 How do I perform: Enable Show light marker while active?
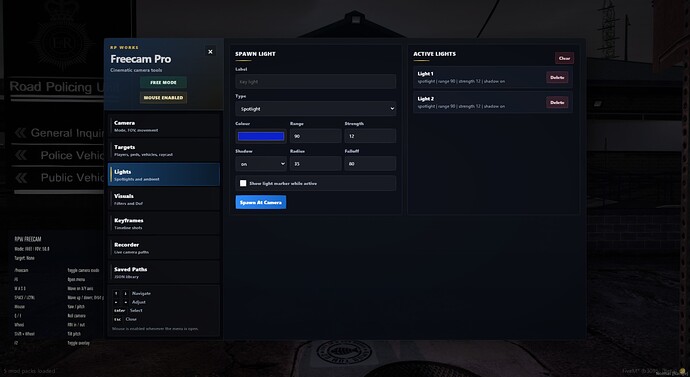click(243, 183)
